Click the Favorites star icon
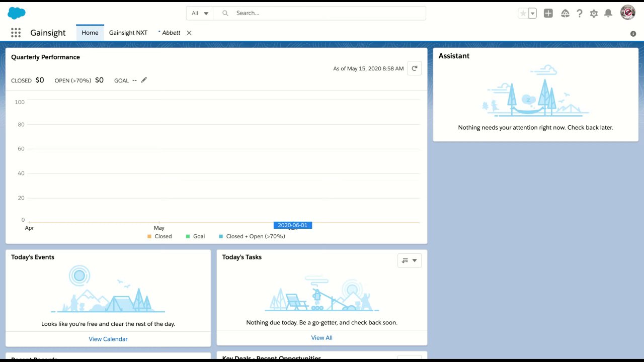The width and height of the screenshot is (644, 362). 523,14
